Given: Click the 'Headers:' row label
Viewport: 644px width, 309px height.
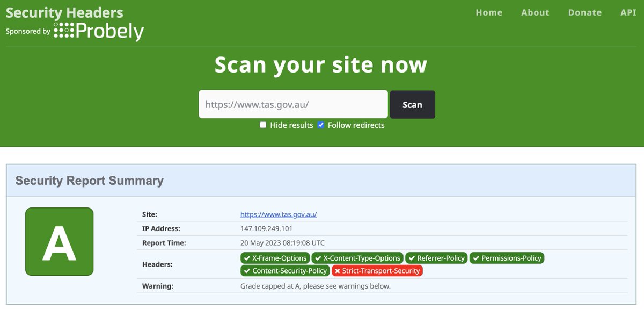Looking at the screenshot, I should coord(157,264).
